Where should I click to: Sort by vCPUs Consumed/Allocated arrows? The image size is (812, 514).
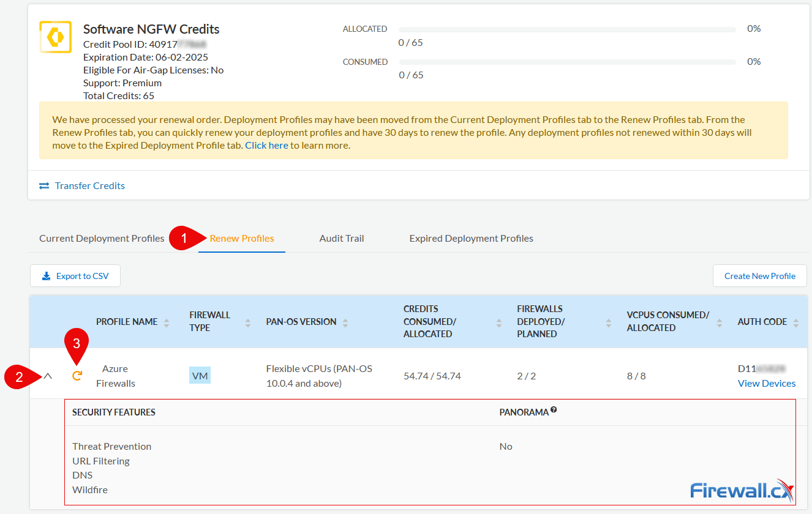point(720,322)
